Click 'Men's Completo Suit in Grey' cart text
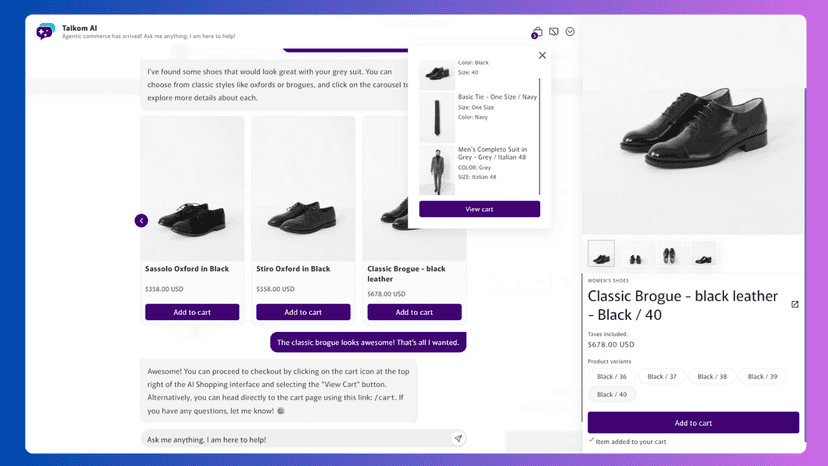The width and height of the screenshot is (828, 466). 492,153
